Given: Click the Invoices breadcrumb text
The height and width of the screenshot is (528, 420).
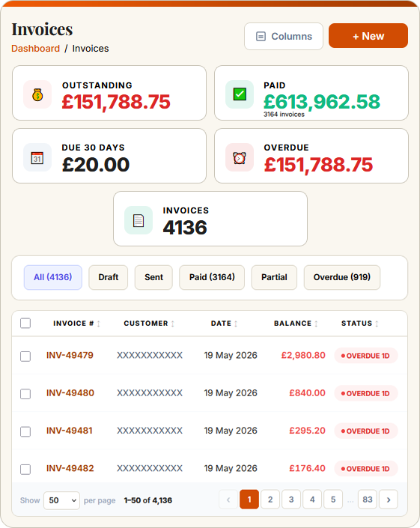Looking at the screenshot, I should click(x=91, y=49).
